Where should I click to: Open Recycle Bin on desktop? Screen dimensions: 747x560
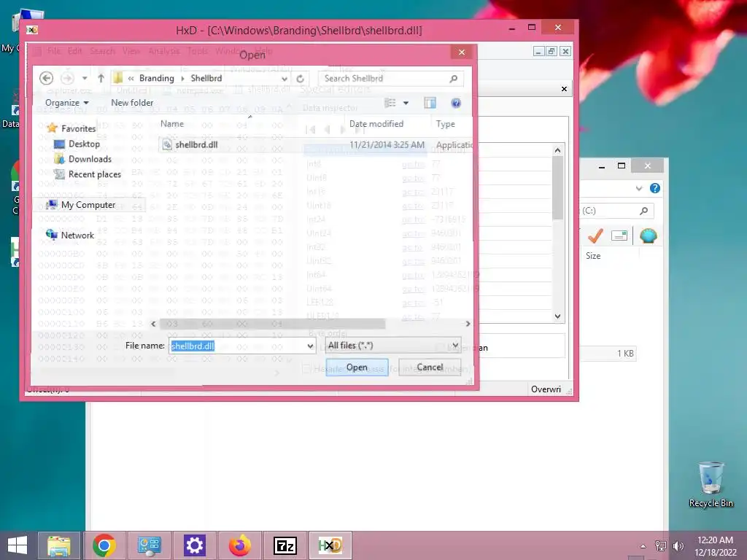coord(711,484)
